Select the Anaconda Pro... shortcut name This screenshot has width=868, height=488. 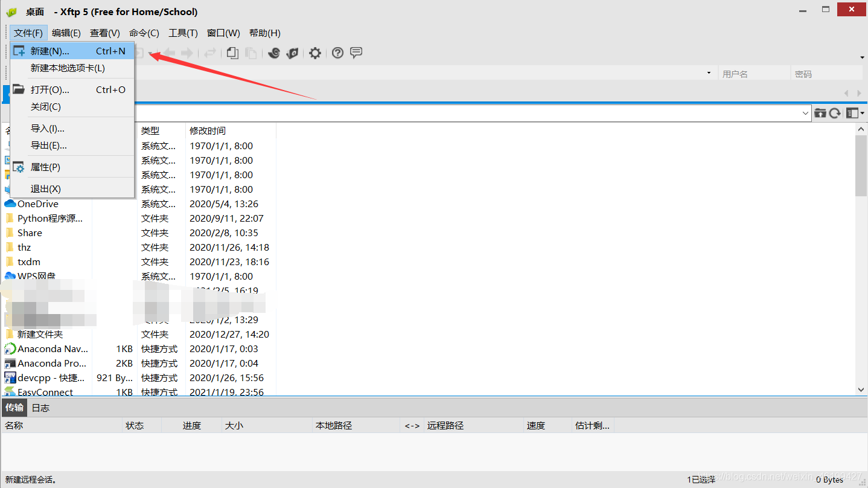point(52,363)
